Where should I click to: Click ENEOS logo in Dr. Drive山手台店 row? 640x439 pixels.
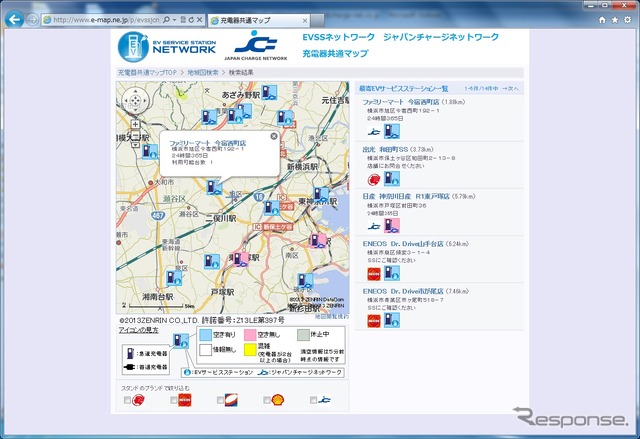pos(374,274)
